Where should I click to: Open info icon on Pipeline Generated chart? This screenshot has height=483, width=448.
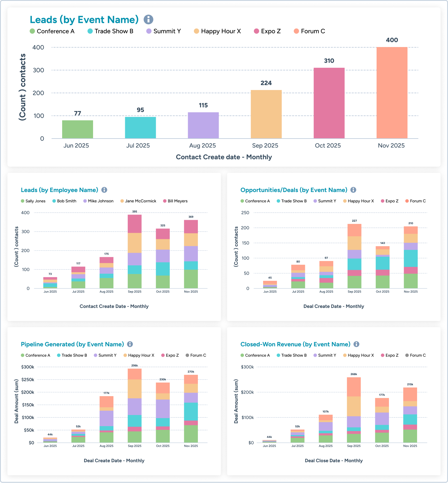coord(130,344)
